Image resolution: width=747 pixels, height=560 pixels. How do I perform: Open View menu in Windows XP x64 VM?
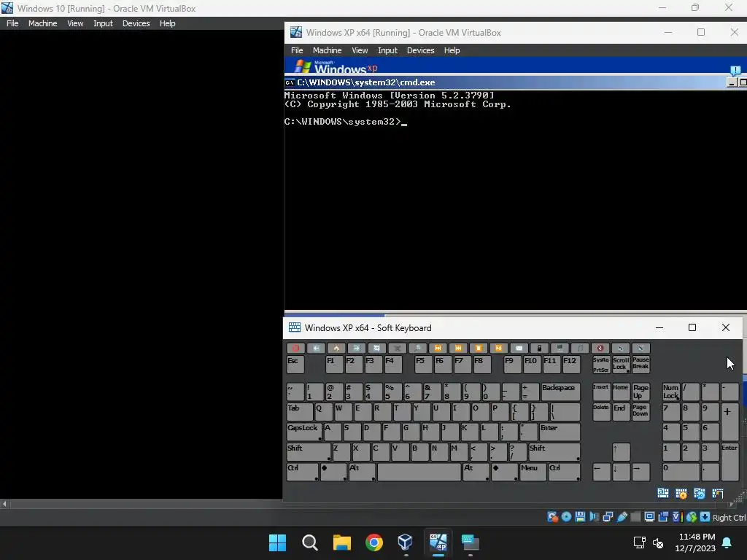(x=360, y=50)
